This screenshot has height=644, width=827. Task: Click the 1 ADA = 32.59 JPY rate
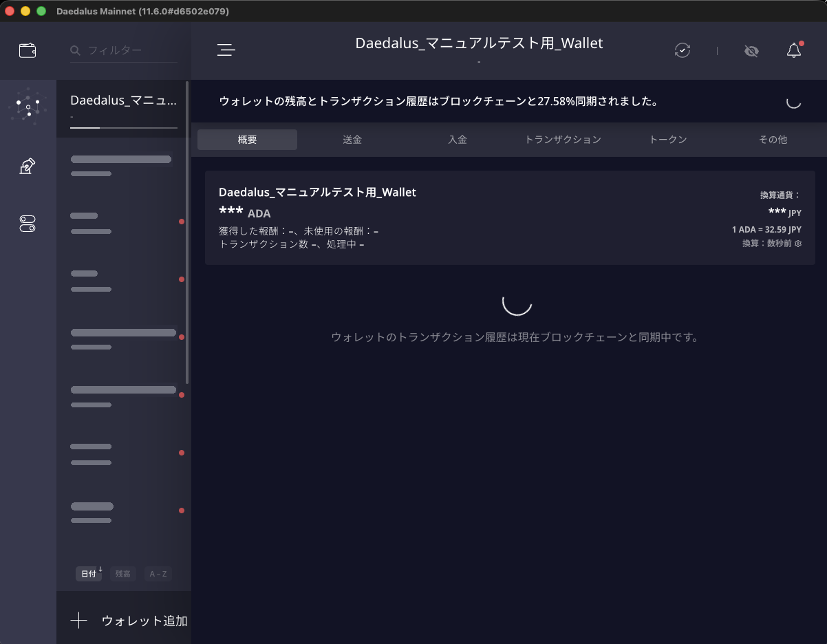click(766, 230)
